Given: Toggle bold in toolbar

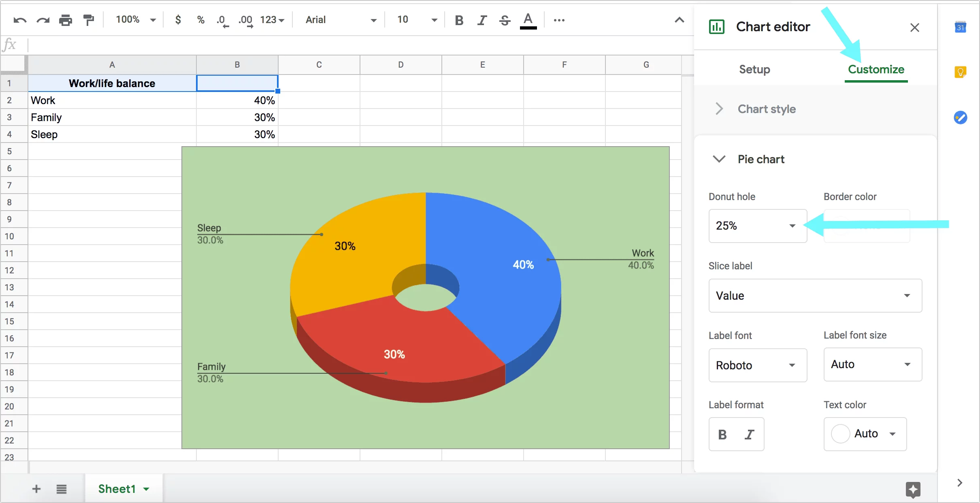Looking at the screenshot, I should pos(459,20).
